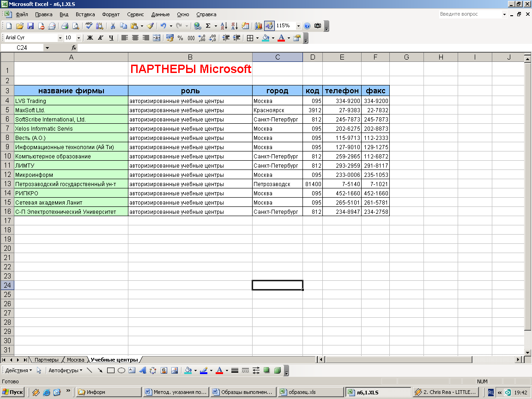Select row 10 header
This screenshot has height=399, width=532.
7,157
